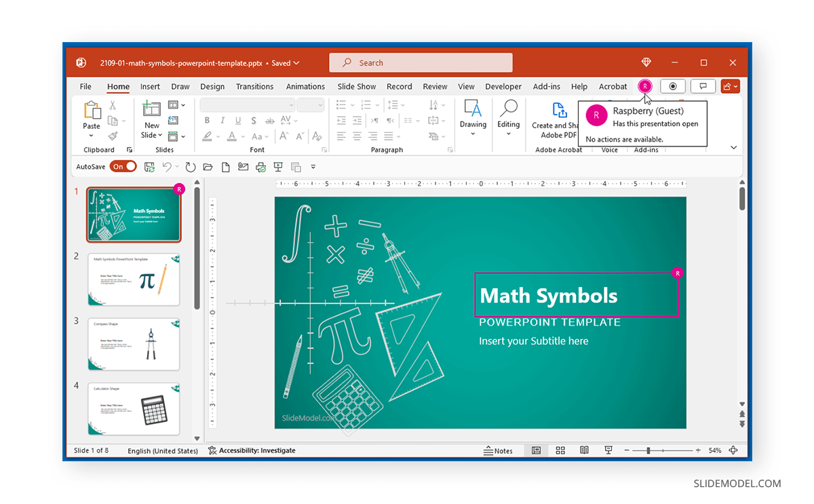Viewport: 814px width, 504px height.
Task: Open the slide Section dropdown
Action: (x=176, y=136)
